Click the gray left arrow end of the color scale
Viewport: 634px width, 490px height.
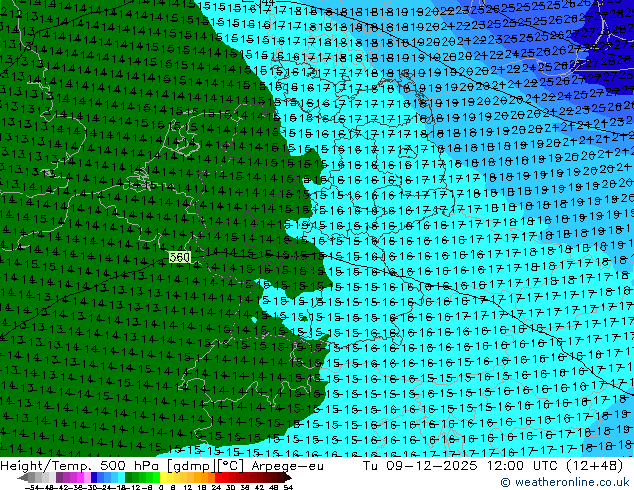(23, 478)
